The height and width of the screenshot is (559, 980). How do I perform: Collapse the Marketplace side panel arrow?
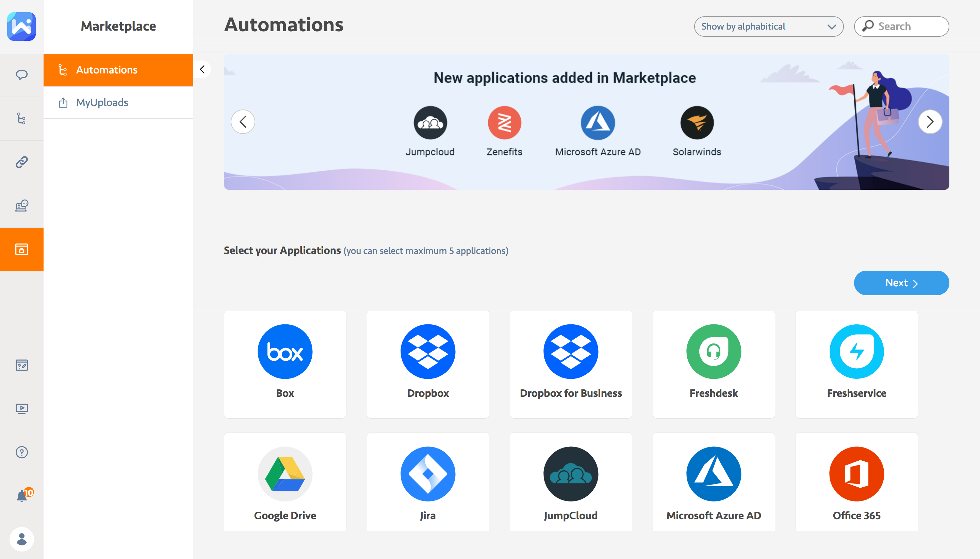202,69
